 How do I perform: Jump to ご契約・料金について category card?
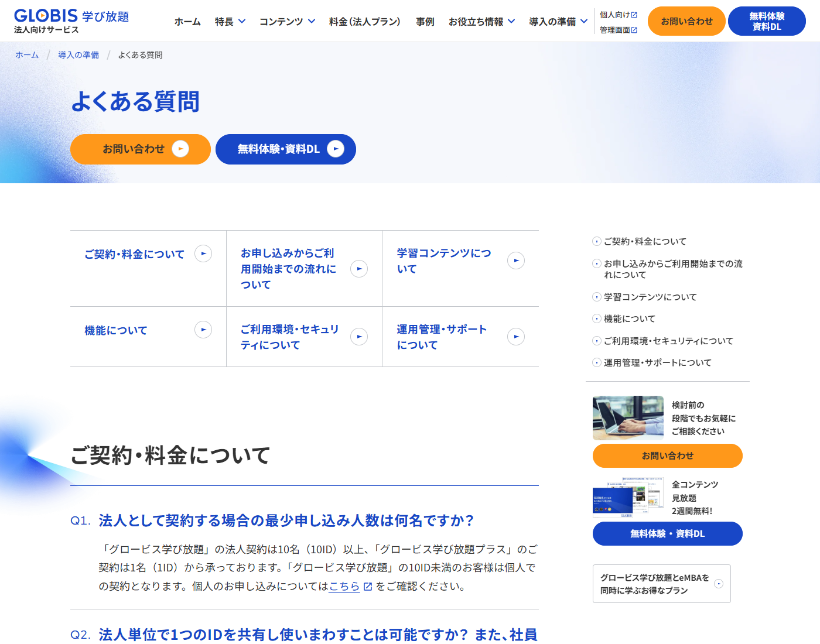tap(148, 268)
